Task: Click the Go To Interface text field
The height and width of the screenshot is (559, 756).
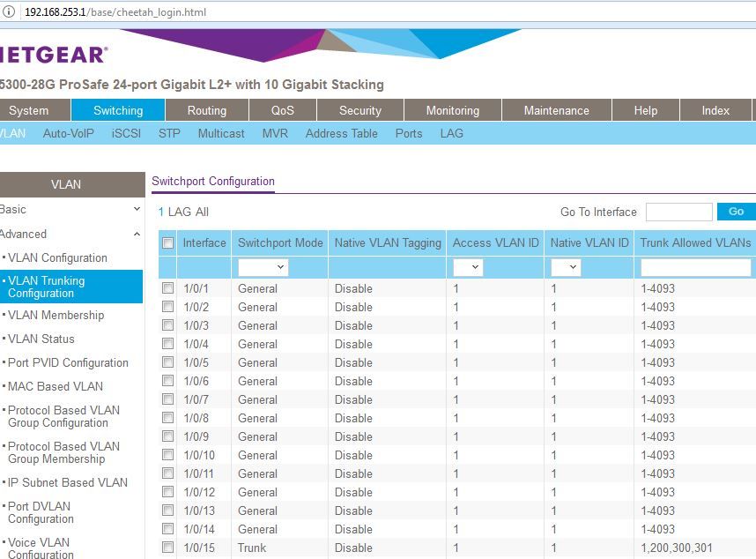Action: [678, 212]
